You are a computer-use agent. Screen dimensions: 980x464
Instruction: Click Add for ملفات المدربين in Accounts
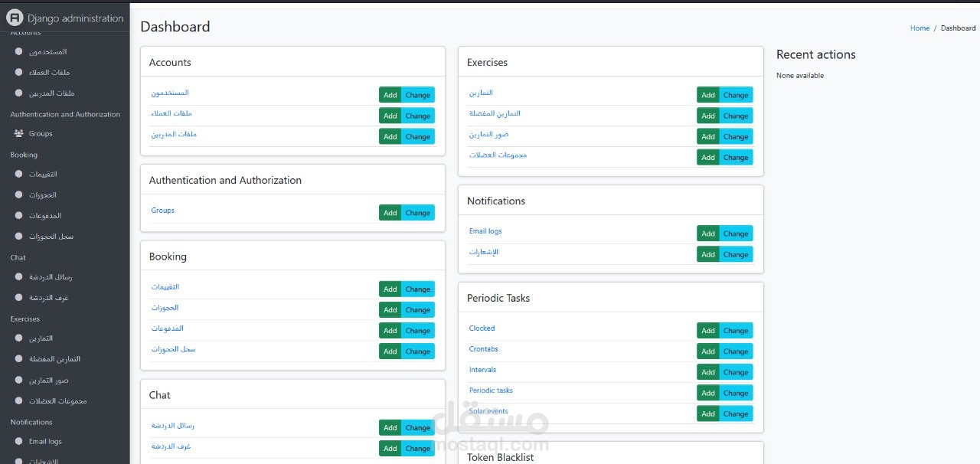point(390,136)
